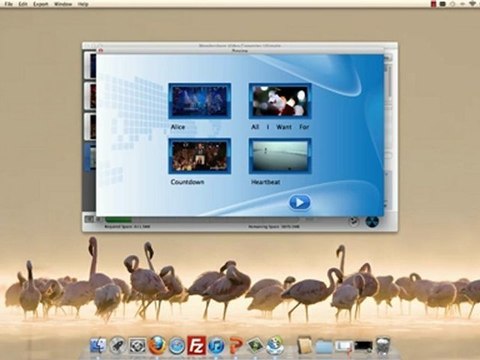Open the blue folder in dock

click(x=324, y=347)
